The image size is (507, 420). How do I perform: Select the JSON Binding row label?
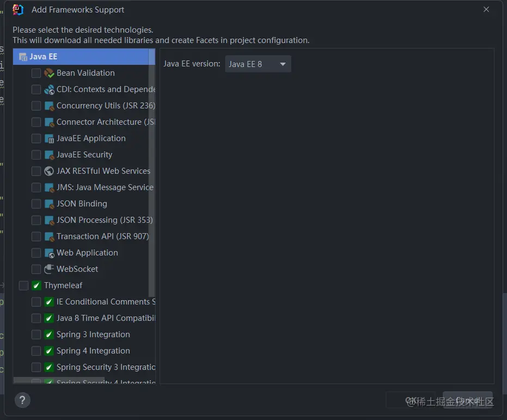[82, 204]
